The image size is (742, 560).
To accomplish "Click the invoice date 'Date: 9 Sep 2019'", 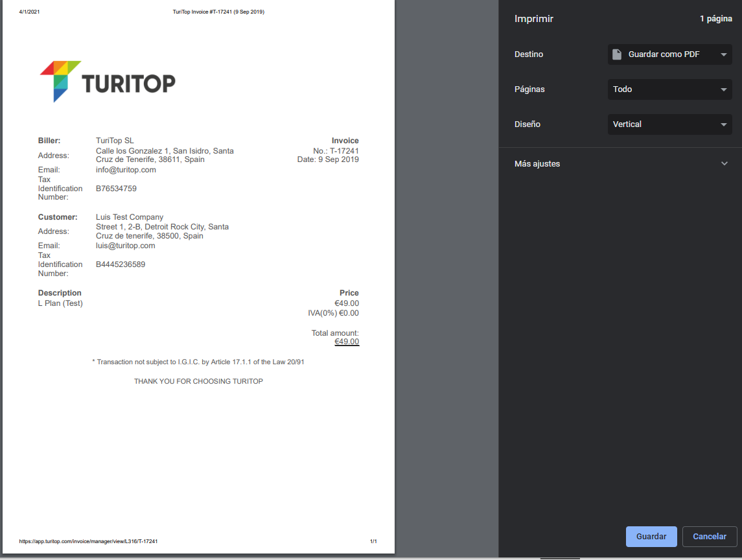I will [328, 159].
